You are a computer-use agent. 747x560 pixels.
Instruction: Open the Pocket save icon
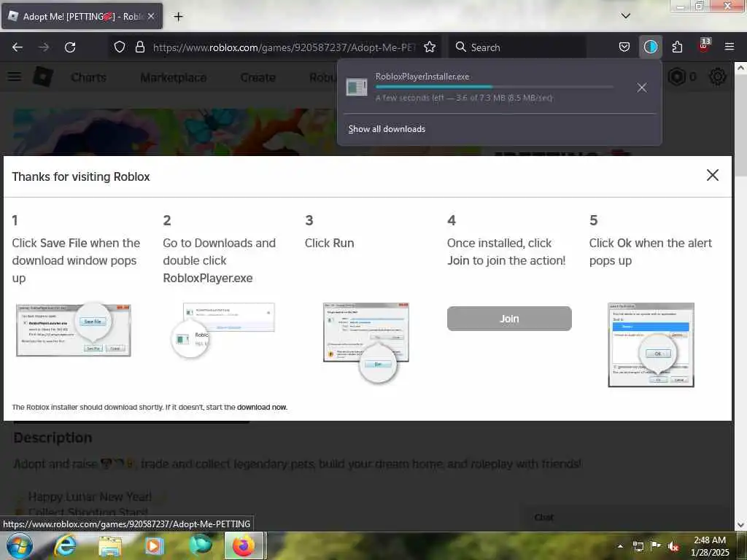(624, 47)
